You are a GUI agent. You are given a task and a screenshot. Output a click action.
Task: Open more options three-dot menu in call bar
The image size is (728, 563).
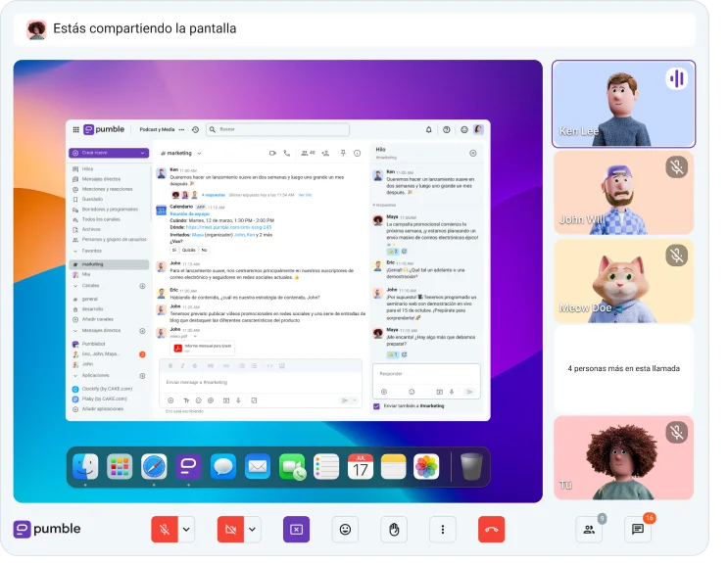pos(443,529)
